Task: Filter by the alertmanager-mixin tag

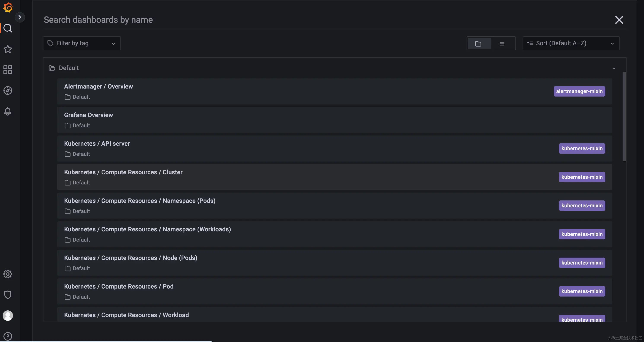Action: pyautogui.click(x=579, y=91)
